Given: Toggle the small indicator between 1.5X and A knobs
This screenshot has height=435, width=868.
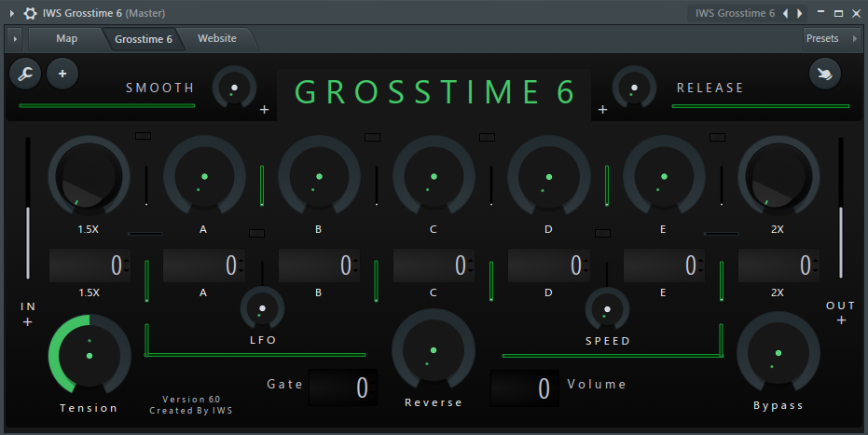Looking at the screenshot, I should [143, 136].
